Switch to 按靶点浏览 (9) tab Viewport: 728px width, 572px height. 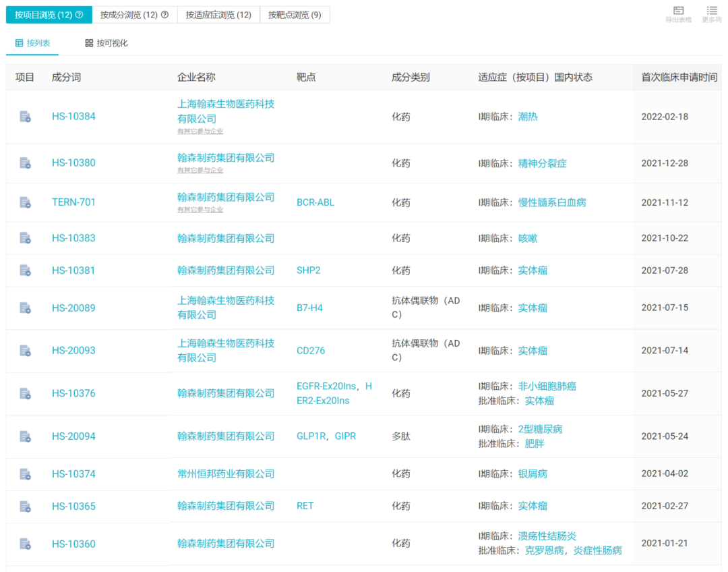point(295,15)
